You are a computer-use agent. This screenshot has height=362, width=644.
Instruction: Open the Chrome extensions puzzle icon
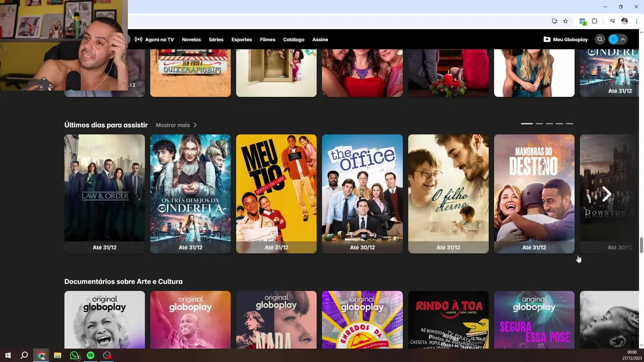point(594,21)
